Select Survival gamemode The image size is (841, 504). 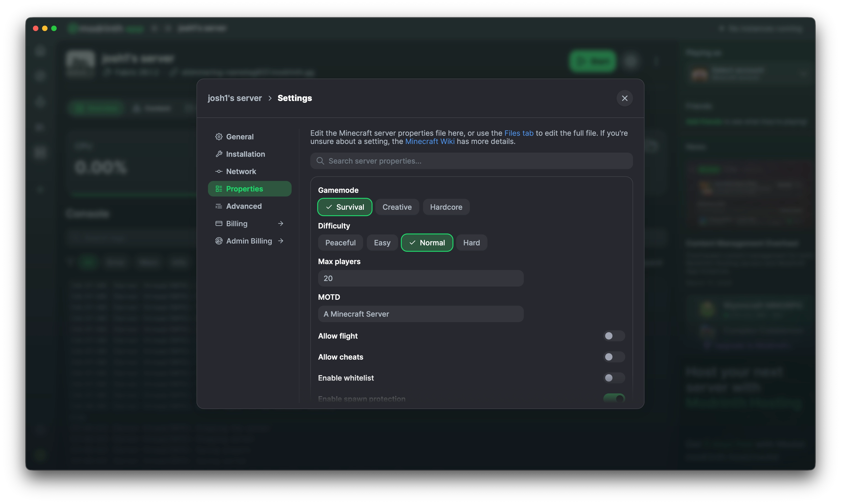point(345,207)
